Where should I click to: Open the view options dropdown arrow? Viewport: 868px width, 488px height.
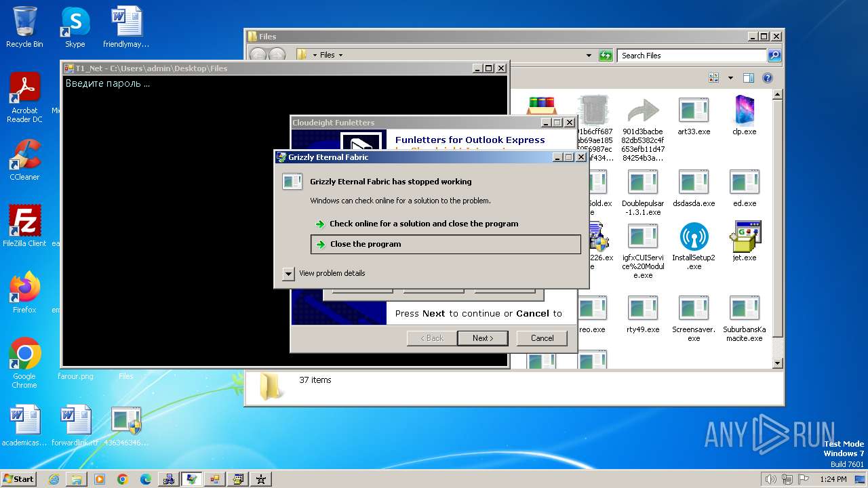coord(730,78)
